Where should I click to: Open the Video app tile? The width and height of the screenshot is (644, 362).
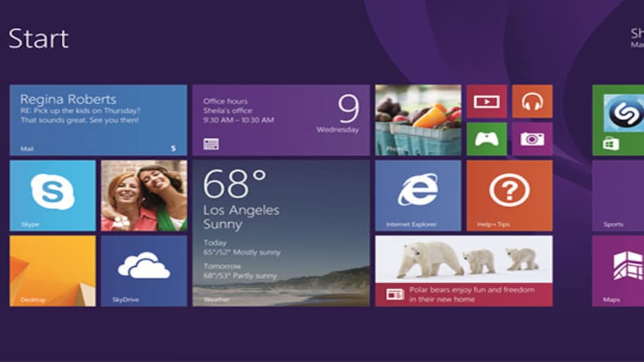click(486, 101)
